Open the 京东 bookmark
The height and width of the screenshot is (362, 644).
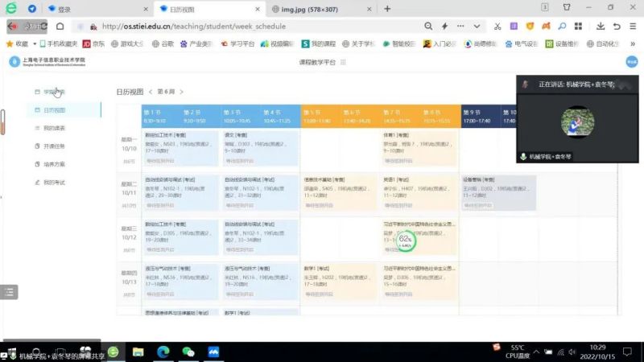94,43
